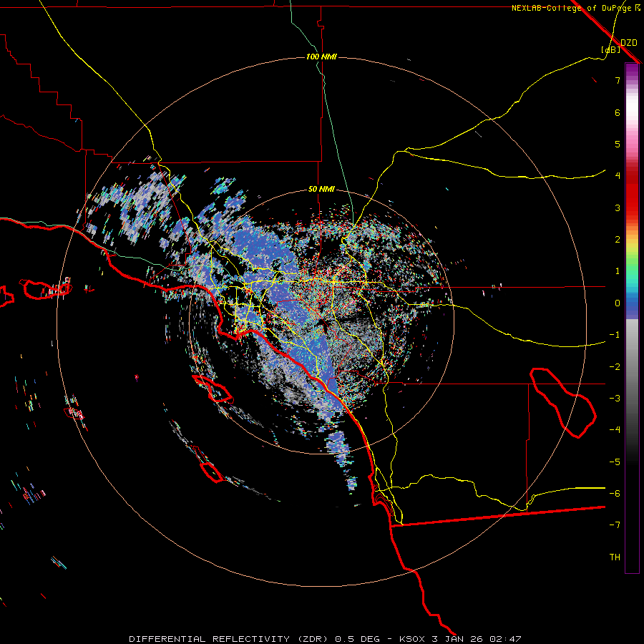The height and width of the screenshot is (644, 644).
Task: Click the "TH" threshold label on the scale
Action: click(x=615, y=557)
